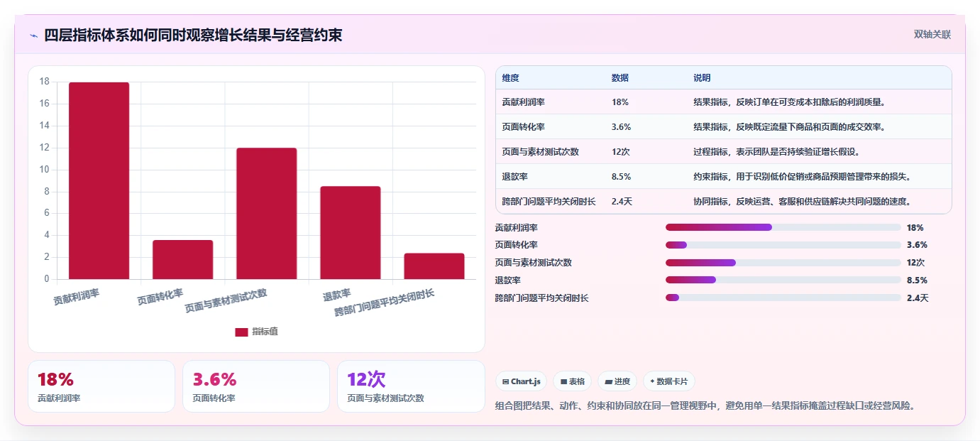Select the 页面转化率 bar in the chart
The width and height of the screenshot is (980, 441).
pos(182,259)
